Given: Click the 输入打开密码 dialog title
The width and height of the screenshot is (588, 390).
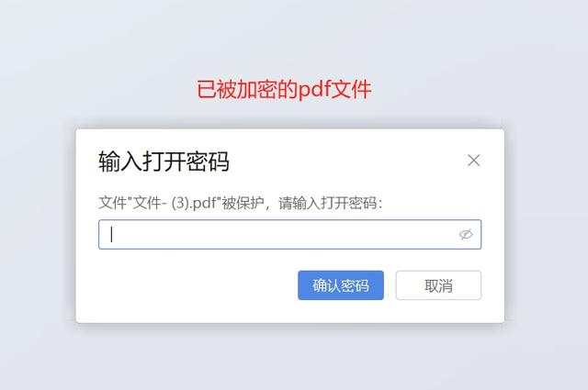Looking at the screenshot, I should point(164,162).
